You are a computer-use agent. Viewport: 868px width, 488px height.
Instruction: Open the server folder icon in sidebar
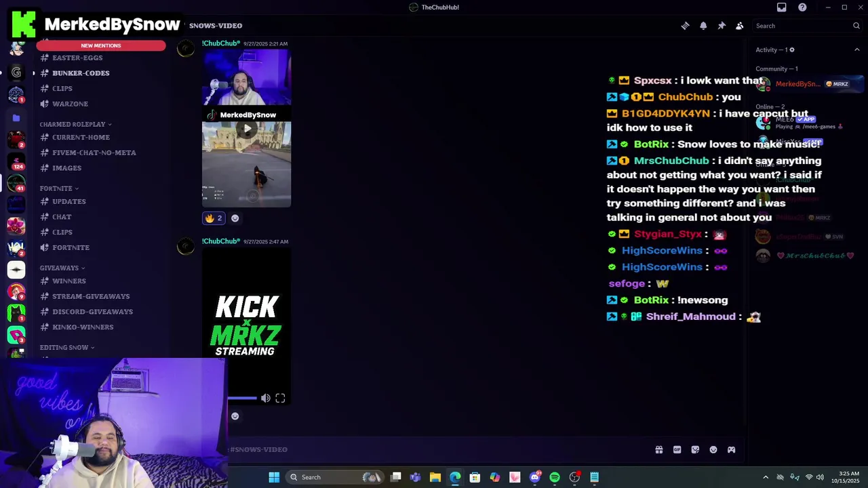click(x=16, y=118)
